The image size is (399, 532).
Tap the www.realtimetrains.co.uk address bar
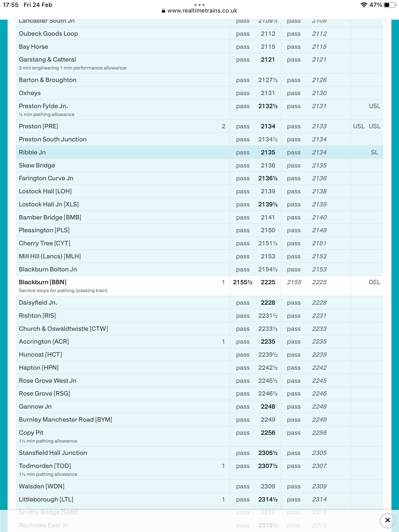pos(202,11)
